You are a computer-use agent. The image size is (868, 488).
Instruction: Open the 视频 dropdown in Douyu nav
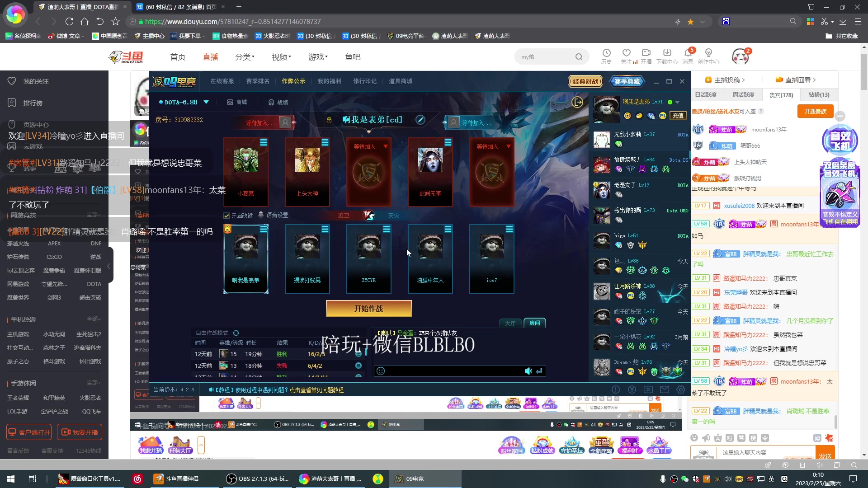pos(281,57)
